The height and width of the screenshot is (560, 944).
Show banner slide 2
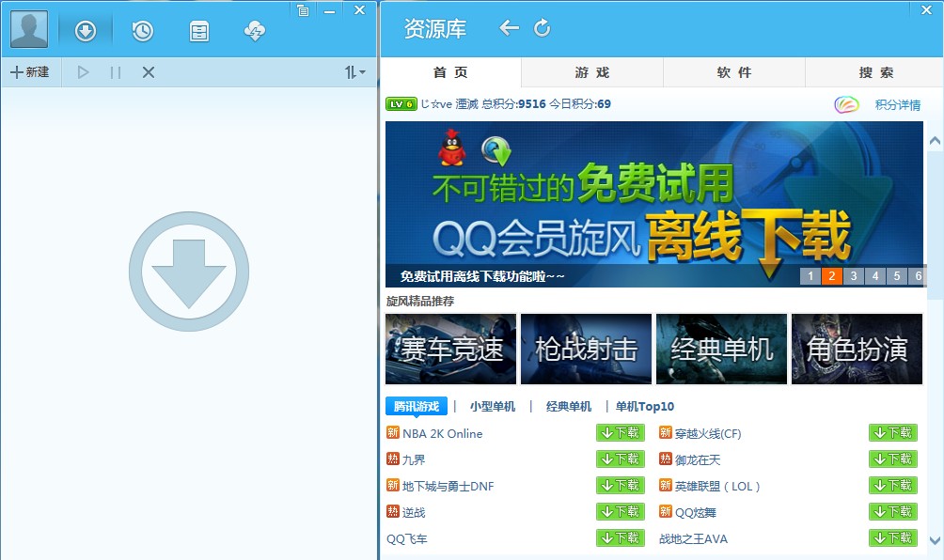[x=832, y=276]
